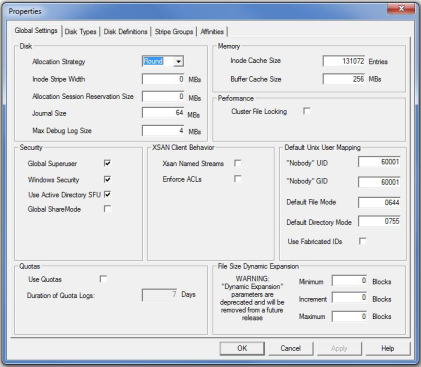The width and height of the screenshot is (421, 367).
Task: Focus the Inode Cache Size field
Action: pyautogui.click(x=344, y=61)
